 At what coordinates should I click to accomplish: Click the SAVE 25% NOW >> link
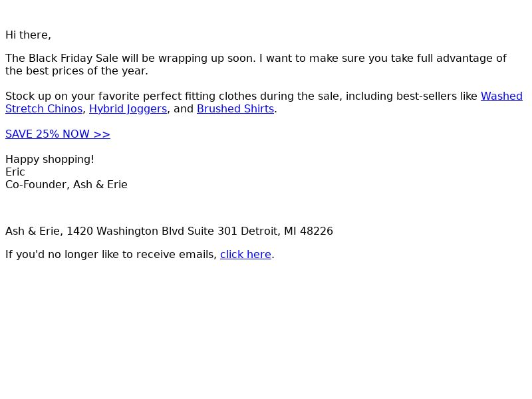click(58, 134)
